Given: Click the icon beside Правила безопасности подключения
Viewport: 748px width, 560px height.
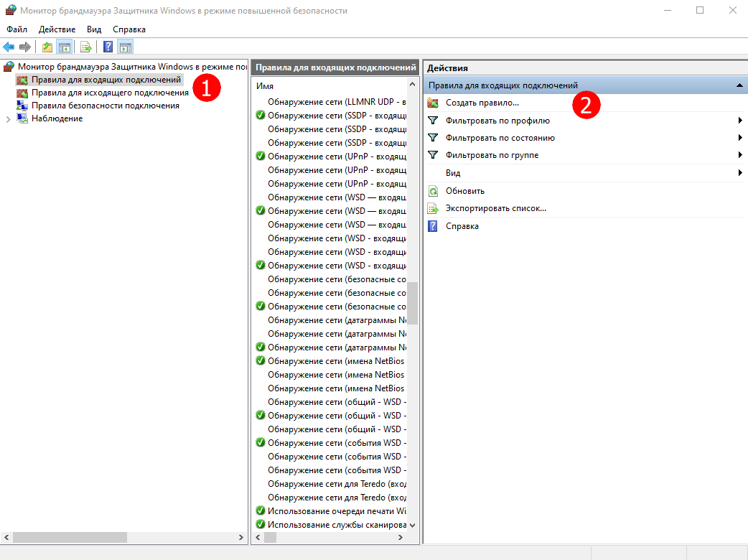Looking at the screenshot, I should pos(22,106).
